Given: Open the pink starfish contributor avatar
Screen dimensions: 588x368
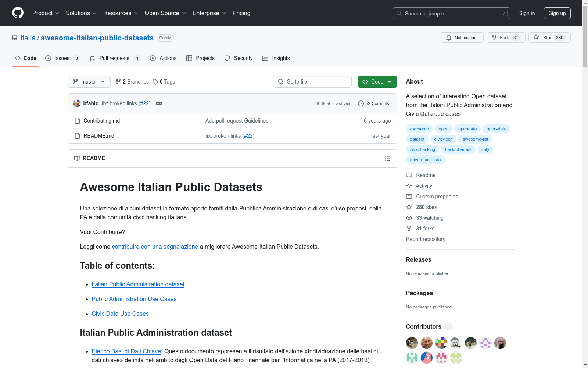Looking at the screenshot, I should [427, 358].
